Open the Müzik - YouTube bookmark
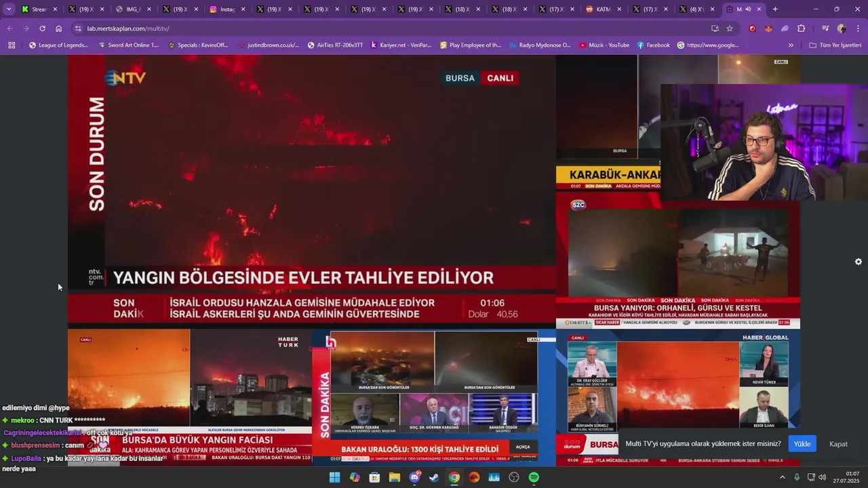 coord(604,45)
